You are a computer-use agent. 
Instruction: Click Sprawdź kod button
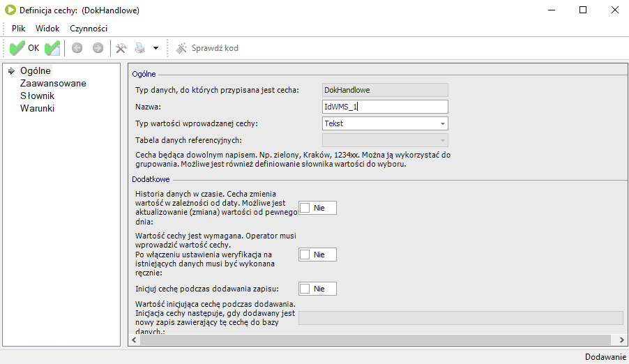207,48
